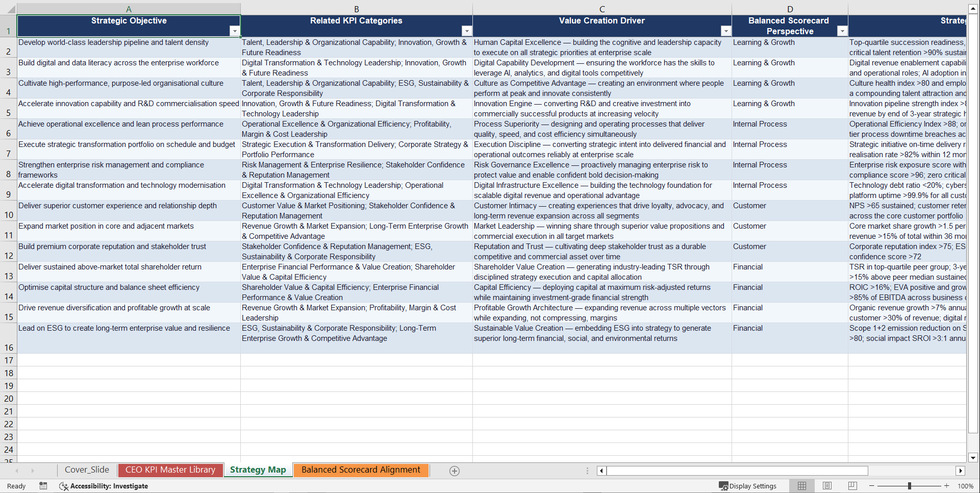This screenshot has width=980, height=493.
Task: Click cell 'Develop world-class leadership pipeline and talent density'
Action: [x=129, y=47]
